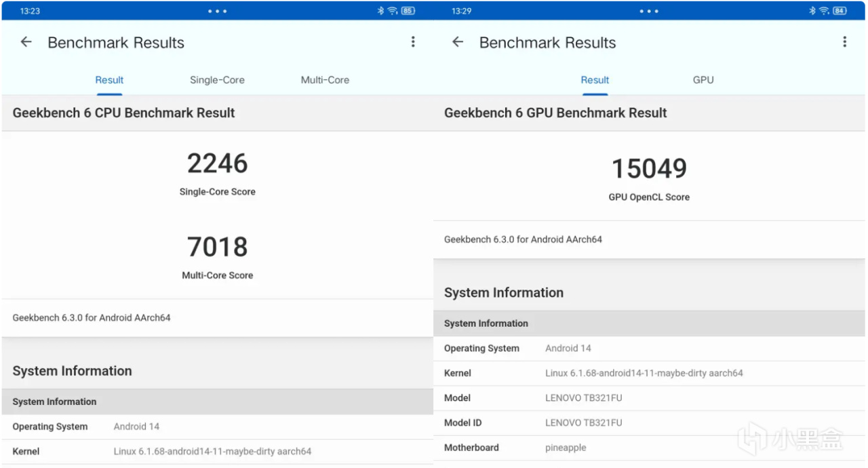
Task: Open overflow menu on CPU results screen
Action: 412,42
